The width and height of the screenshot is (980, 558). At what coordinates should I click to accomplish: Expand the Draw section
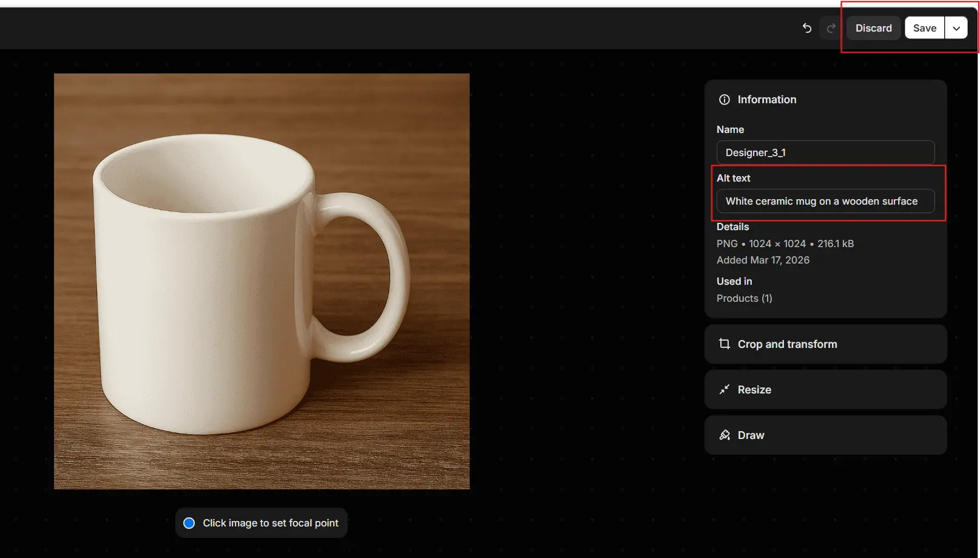(825, 435)
